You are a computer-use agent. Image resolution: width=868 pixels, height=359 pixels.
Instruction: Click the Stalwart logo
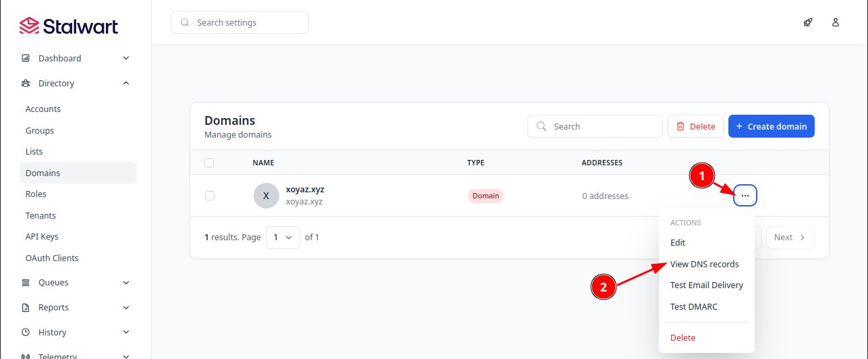pyautogui.click(x=69, y=26)
